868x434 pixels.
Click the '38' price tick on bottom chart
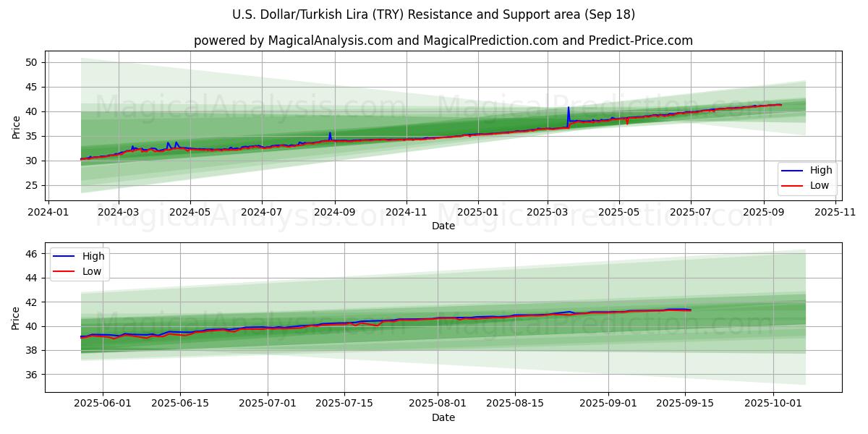pyautogui.click(x=32, y=351)
